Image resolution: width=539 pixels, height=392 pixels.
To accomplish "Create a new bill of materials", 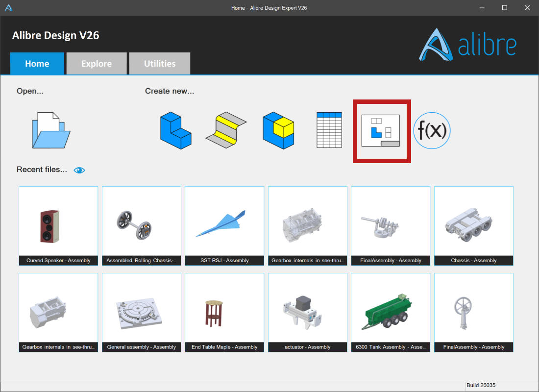I will pyautogui.click(x=329, y=130).
